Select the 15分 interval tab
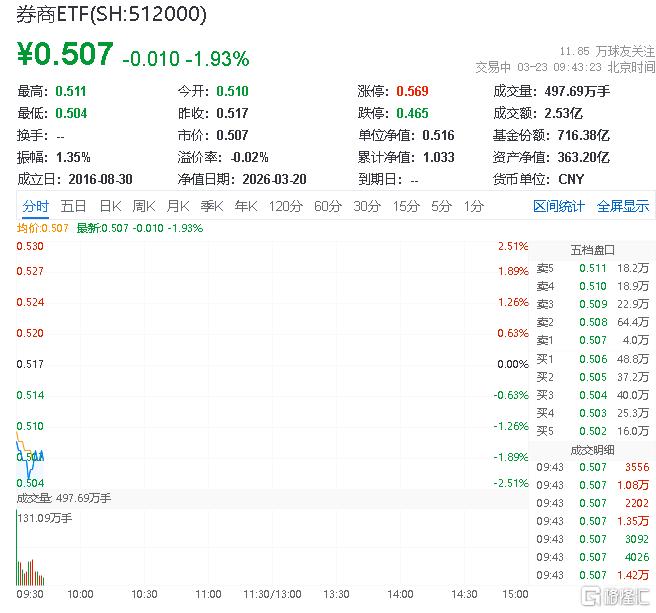This screenshot has height=613, width=656. coord(406,206)
